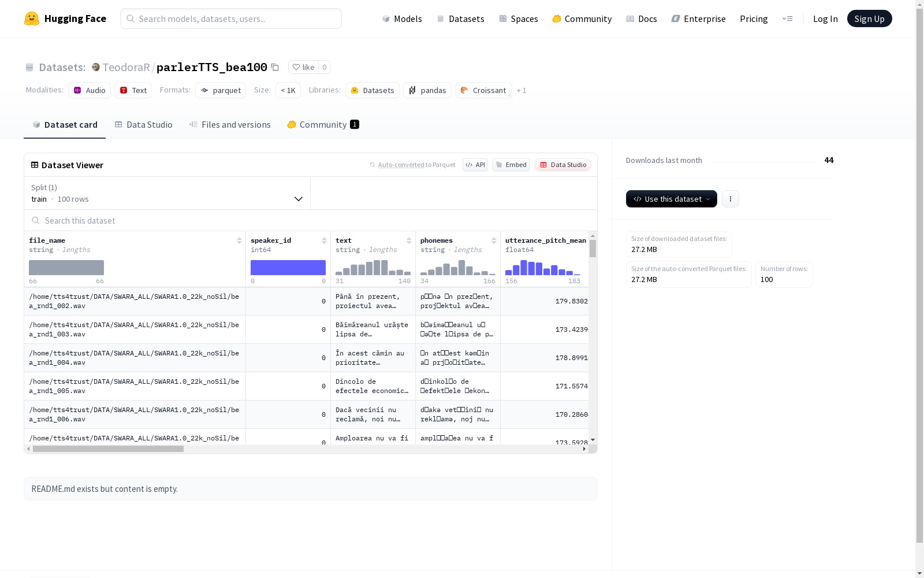Click the red Data Studio button

click(562, 165)
